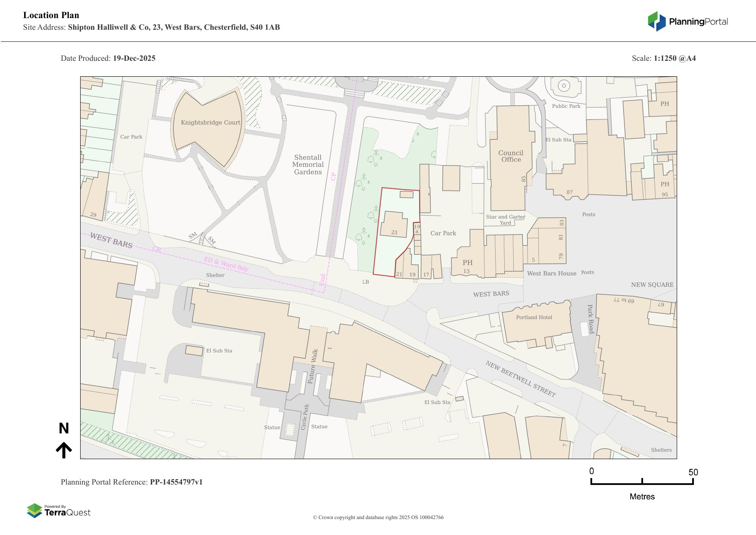Viewport: 756px width, 535px height.
Task: Click the circular symbol above Public Park
Action: [564, 86]
